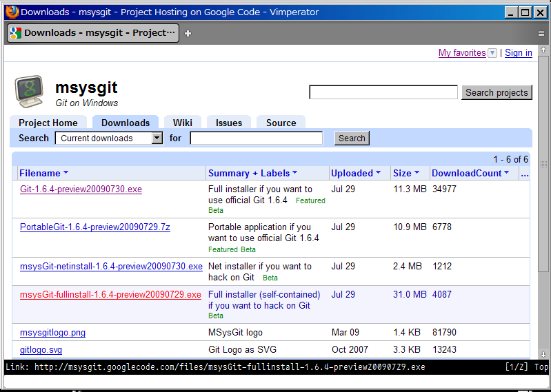
Task: Select the Downloads tab
Action: (126, 123)
